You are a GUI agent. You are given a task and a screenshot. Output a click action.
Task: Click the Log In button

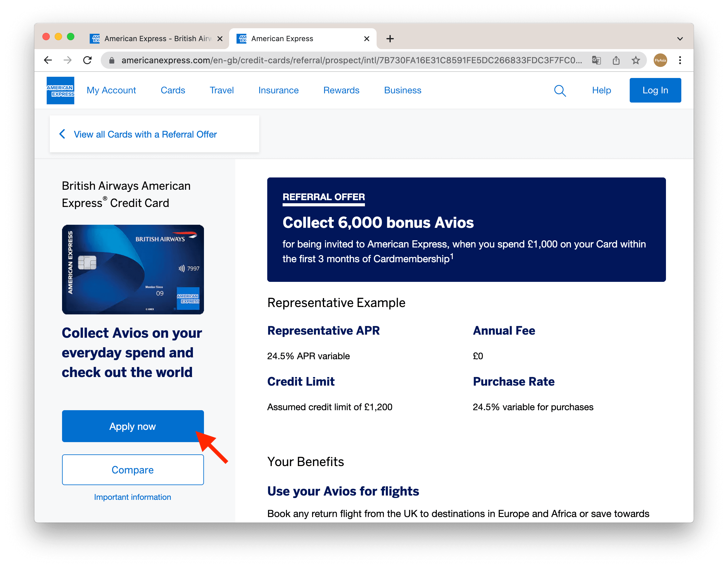point(655,90)
